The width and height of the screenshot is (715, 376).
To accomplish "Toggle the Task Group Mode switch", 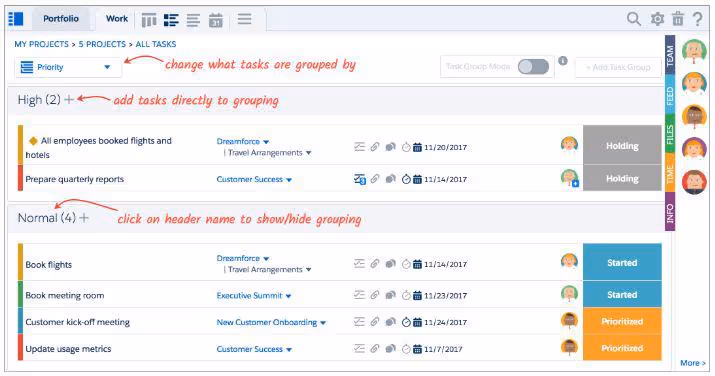I will point(534,67).
